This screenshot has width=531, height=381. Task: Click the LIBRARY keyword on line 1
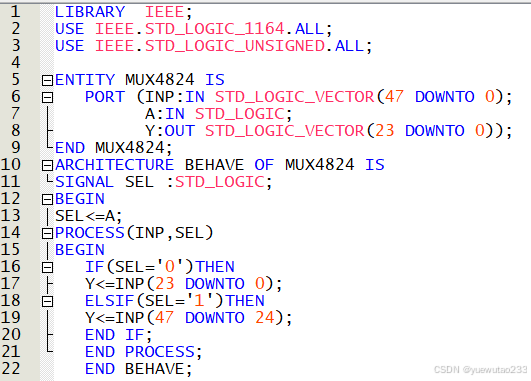pyautogui.click(x=90, y=12)
